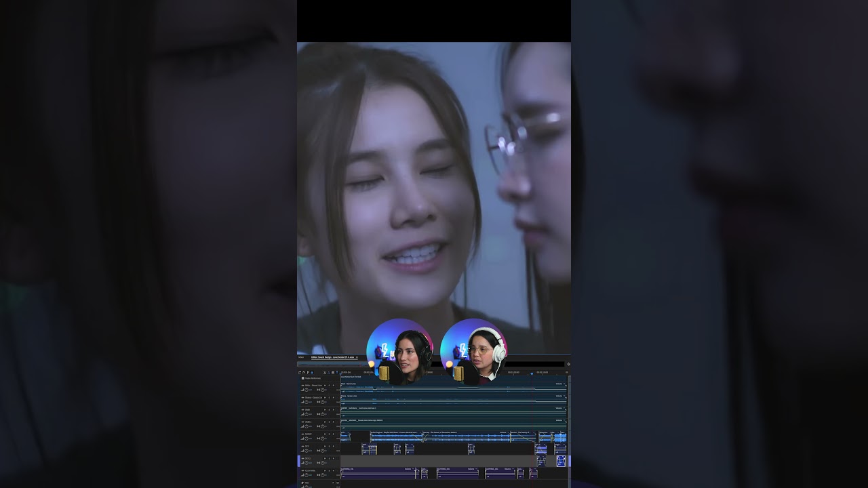Solo the CLOTHING track

pos(329,470)
